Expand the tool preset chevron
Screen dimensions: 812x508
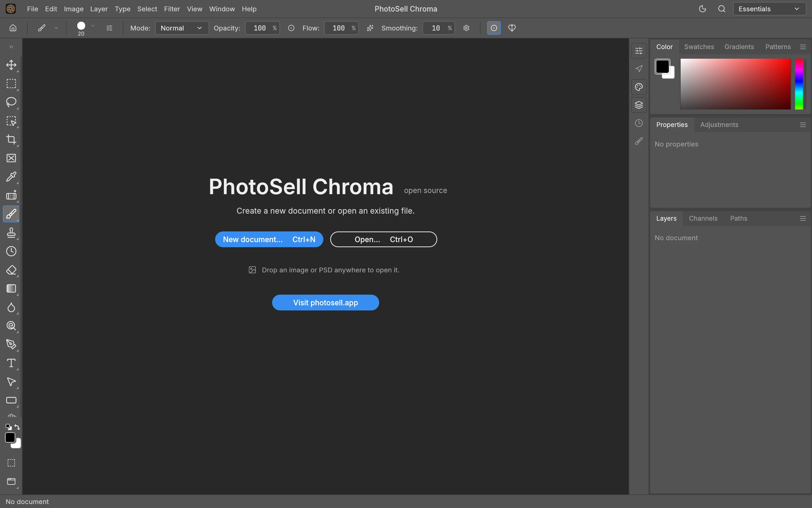[x=56, y=28]
